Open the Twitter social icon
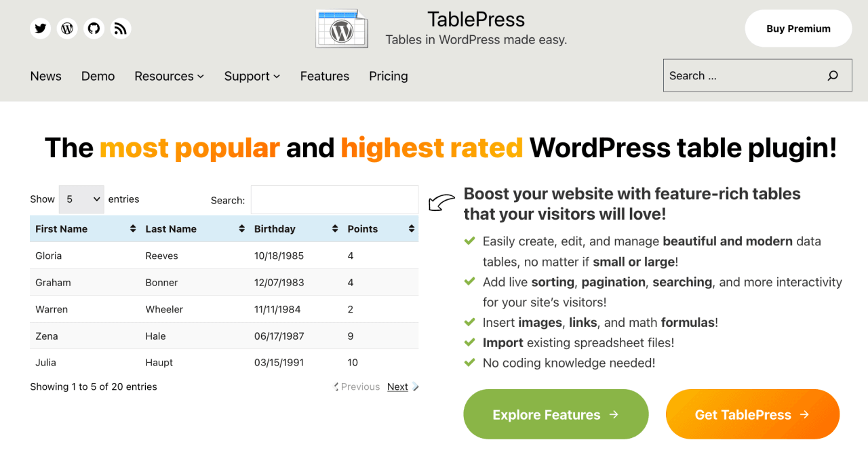Viewport: 868px width, 459px height. click(x=41, y=28)
